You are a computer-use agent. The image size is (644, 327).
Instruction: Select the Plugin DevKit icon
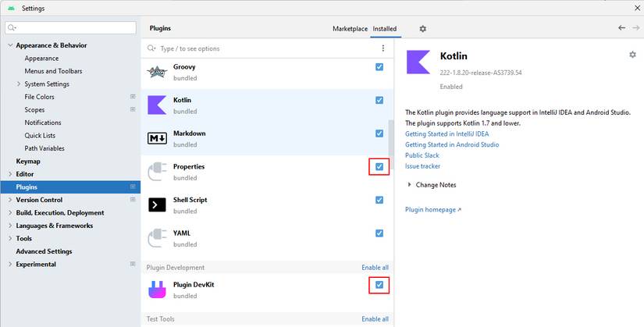(x=157, y=290)
